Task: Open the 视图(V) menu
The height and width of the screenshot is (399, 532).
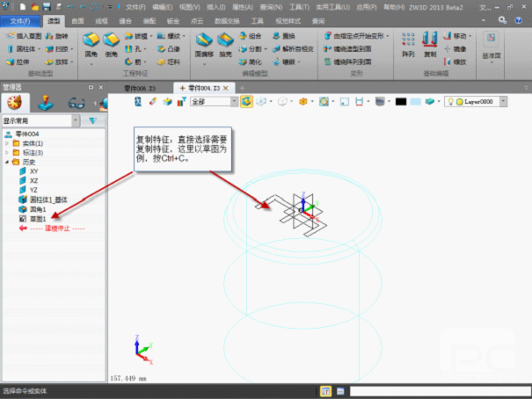Action: [x=189, y=6]
